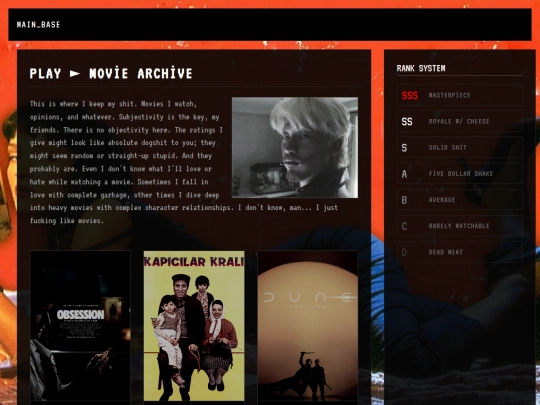Select the SS Royale w/ Cheese rank
Viewport: 540px width, 405px height.
click(x=460, y=121)
